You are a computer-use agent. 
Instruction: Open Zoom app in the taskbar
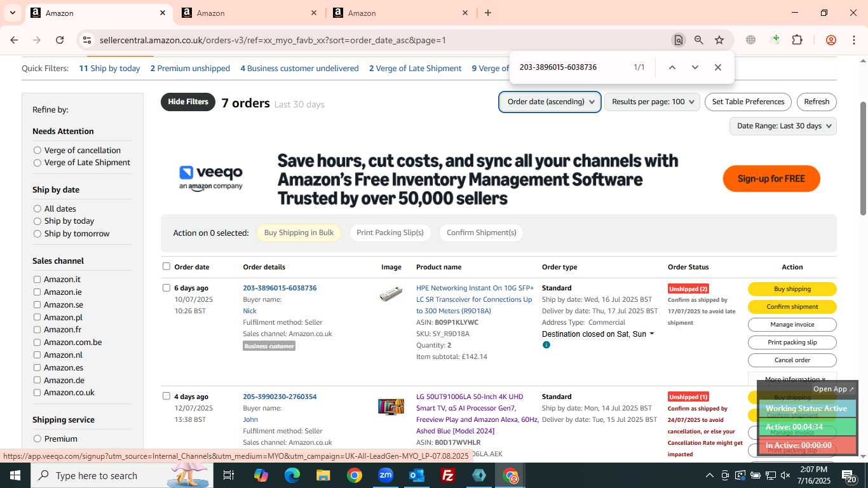(x=386, y=475)
